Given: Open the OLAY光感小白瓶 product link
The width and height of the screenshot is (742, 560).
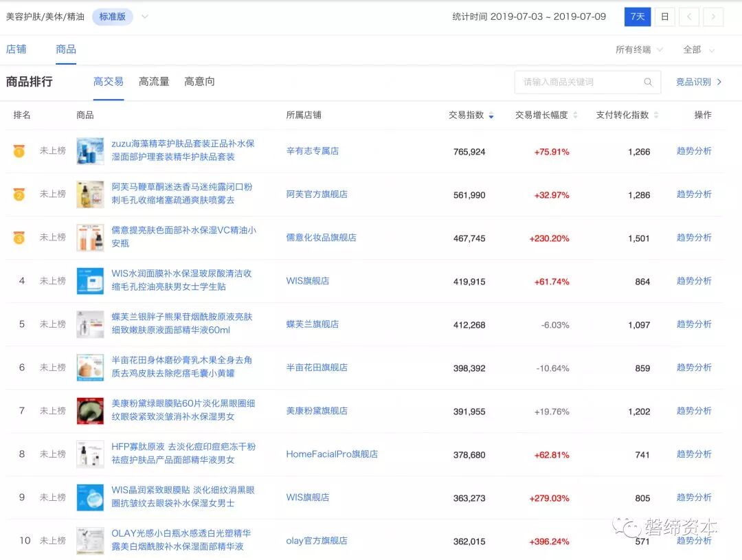Looking at the screenshot, I should 181,540.
